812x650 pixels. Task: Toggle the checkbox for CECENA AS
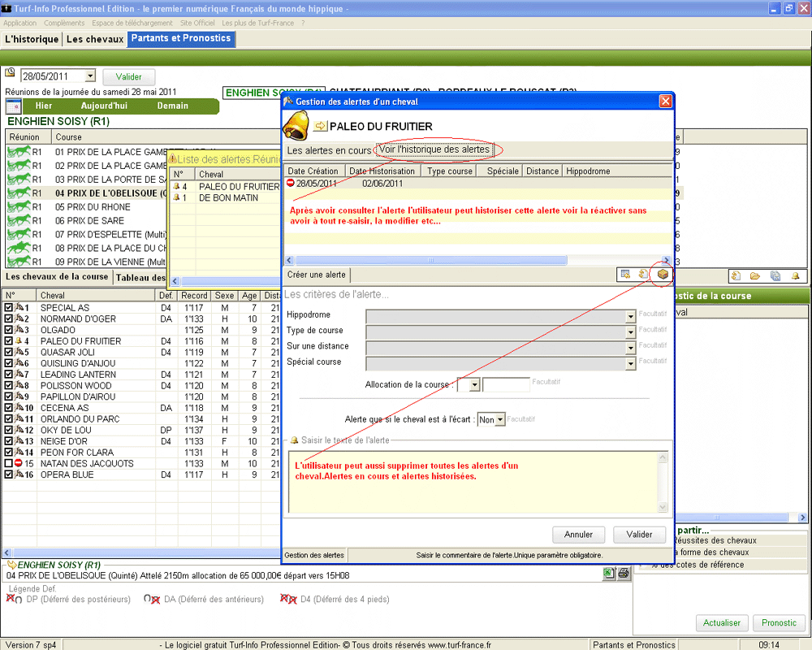8,407
